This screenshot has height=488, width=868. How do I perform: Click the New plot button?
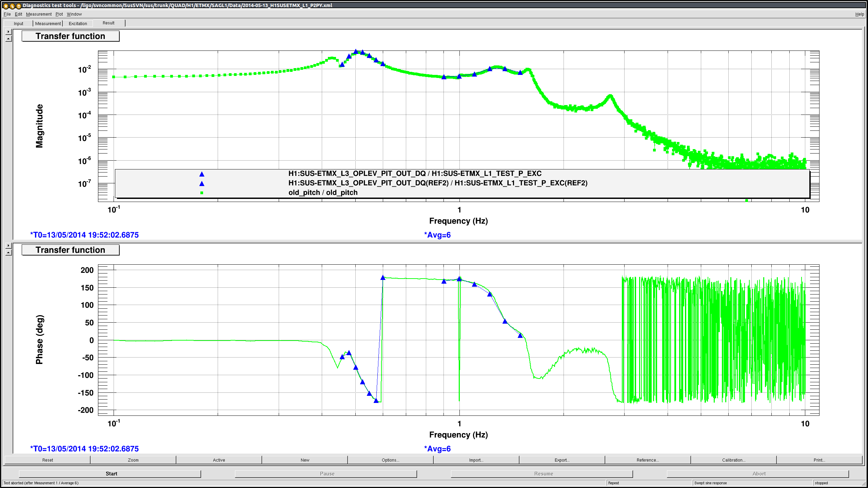305,460
